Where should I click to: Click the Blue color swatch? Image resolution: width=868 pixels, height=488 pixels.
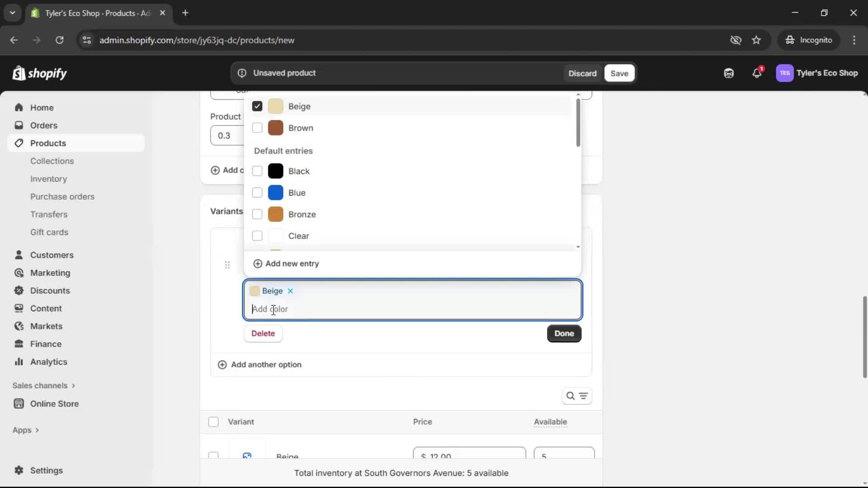pyautogui.click(x=276, y=192)
